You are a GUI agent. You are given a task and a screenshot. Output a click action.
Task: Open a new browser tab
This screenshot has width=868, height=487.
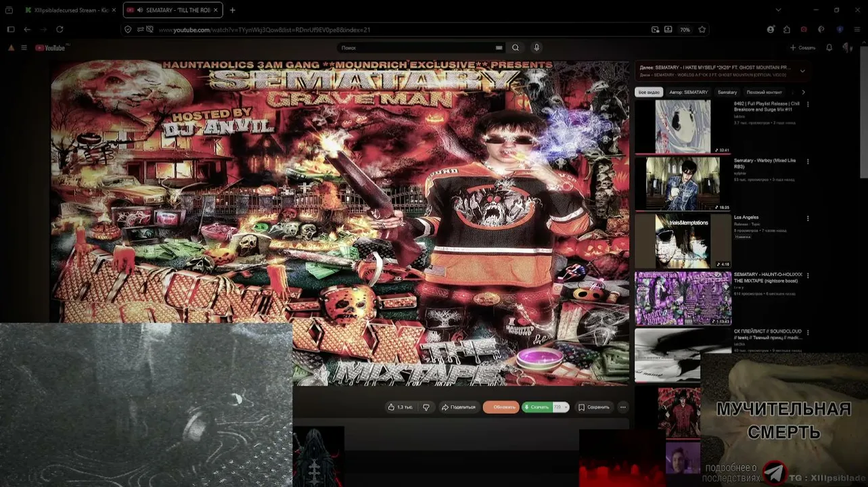click(x=233, y=10)
